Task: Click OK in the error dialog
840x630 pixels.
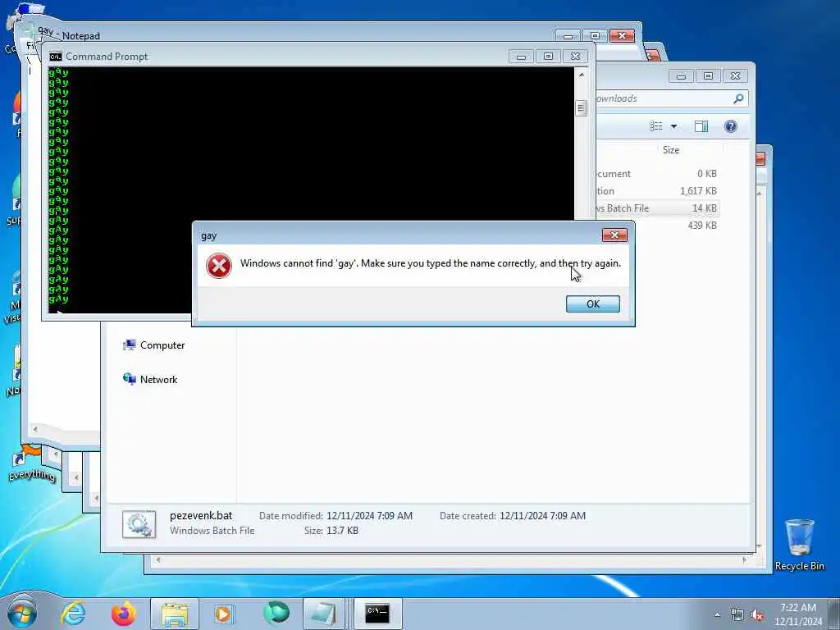Action: pos(592,304)
